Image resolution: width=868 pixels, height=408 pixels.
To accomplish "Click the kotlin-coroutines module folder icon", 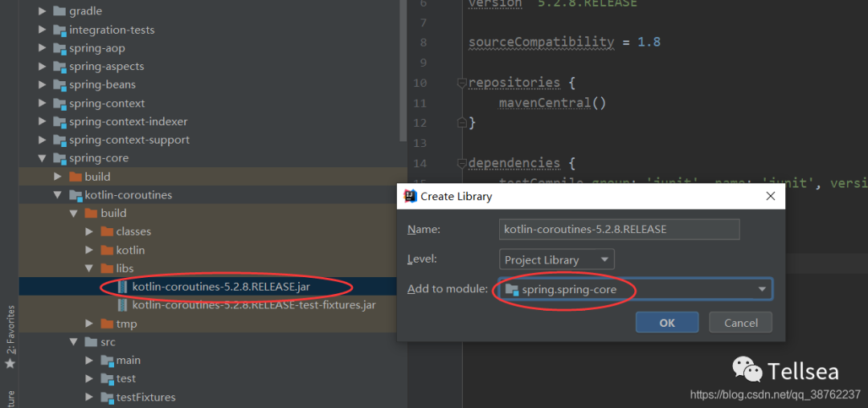I will (76, 195).
